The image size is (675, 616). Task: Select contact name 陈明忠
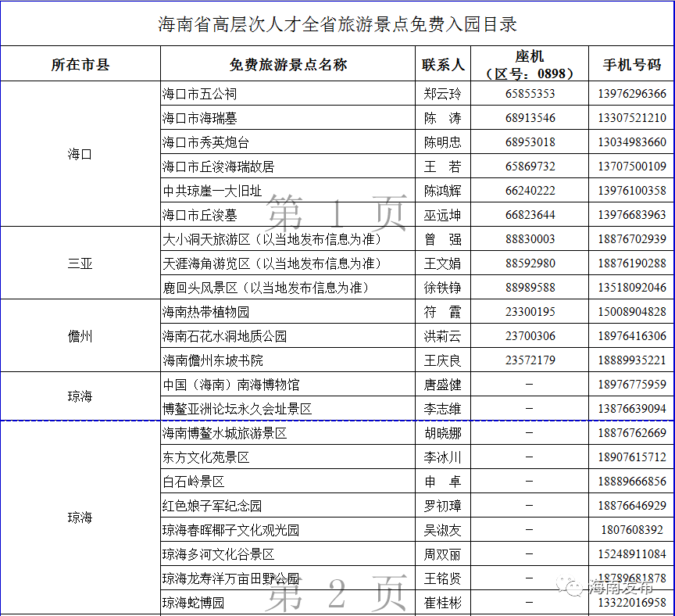point(442,141)
